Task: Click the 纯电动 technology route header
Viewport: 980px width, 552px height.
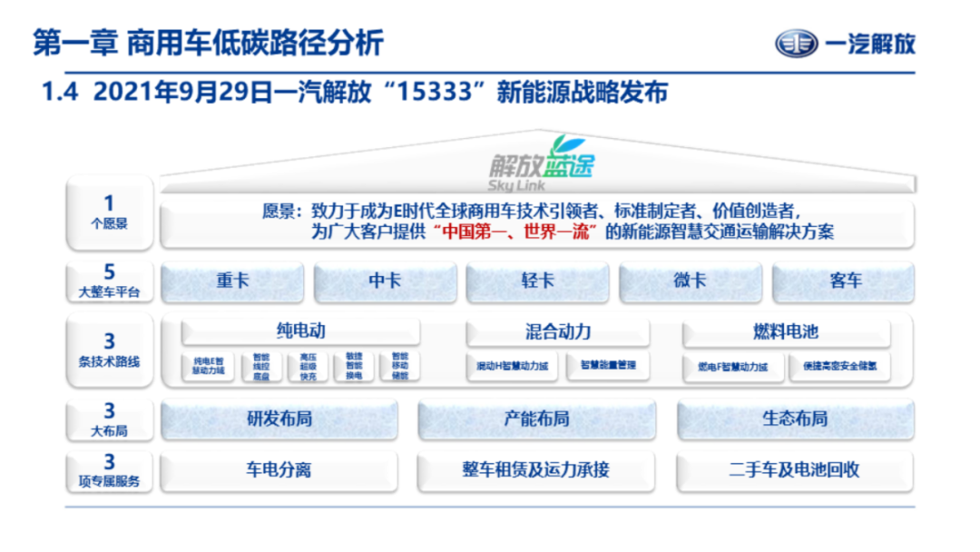Action: click(x=300, y=331)
